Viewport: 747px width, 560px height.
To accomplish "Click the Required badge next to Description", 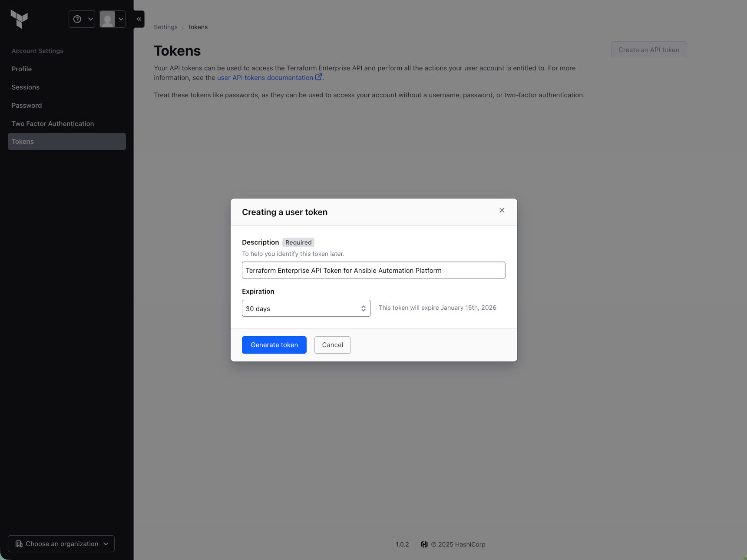I will tap(298, 242).
